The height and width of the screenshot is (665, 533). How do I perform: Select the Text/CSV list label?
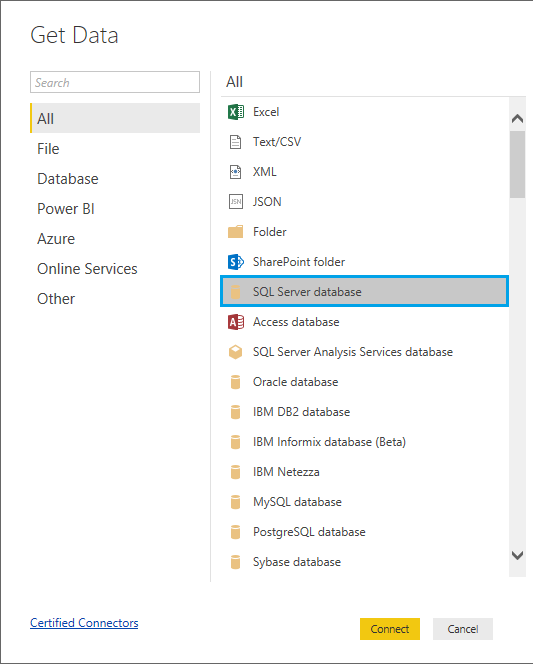pyautogui.click(x=277, y=142)
